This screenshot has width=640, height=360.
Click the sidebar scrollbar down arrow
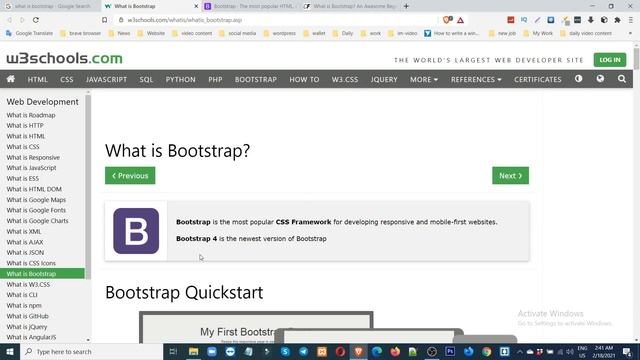88,340
